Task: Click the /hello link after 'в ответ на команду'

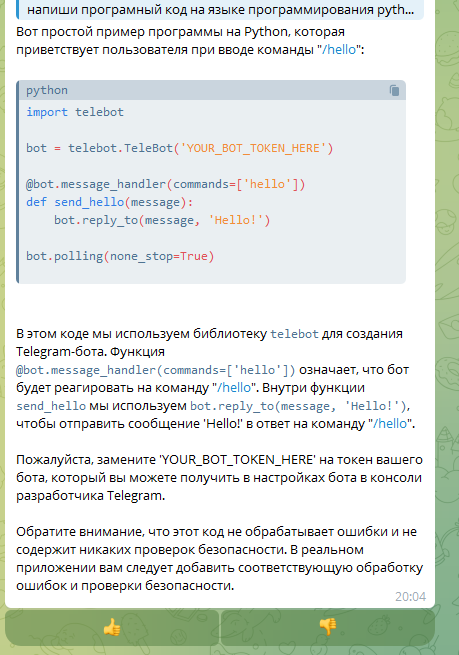Action: (x=390, y=424)
